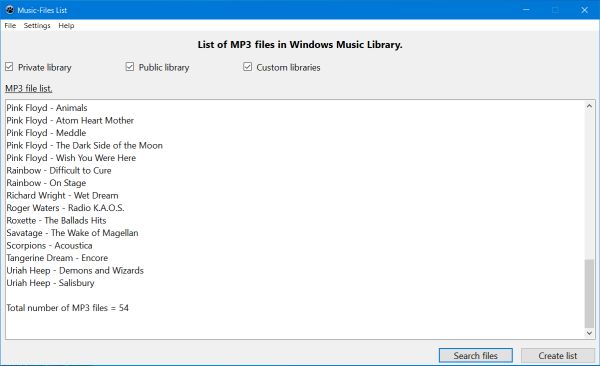Disable the Custom libraries checkbox
600x366 pixels.
248,67
